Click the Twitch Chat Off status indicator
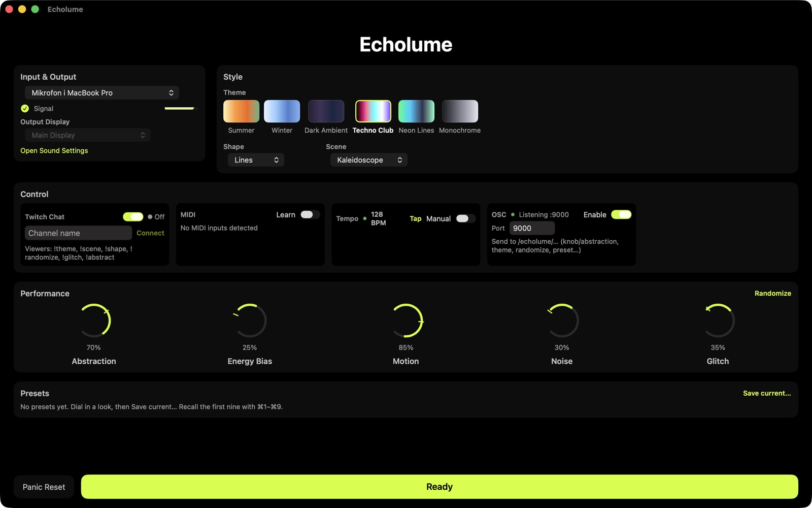The width and height of the screenshot is (812, 508). tap(156, 217)
